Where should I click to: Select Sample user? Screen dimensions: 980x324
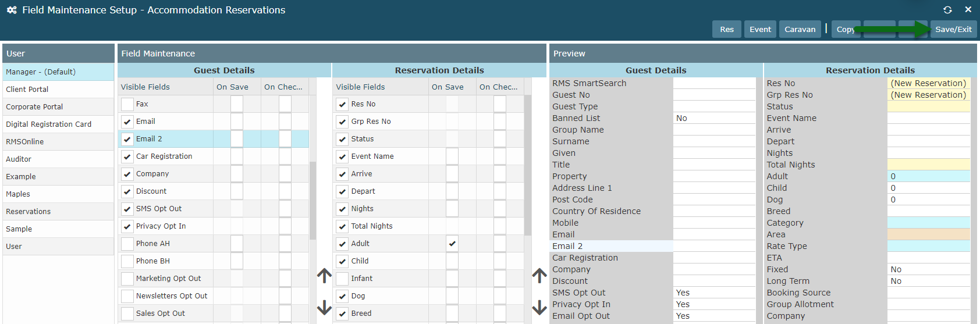point(58,229)
